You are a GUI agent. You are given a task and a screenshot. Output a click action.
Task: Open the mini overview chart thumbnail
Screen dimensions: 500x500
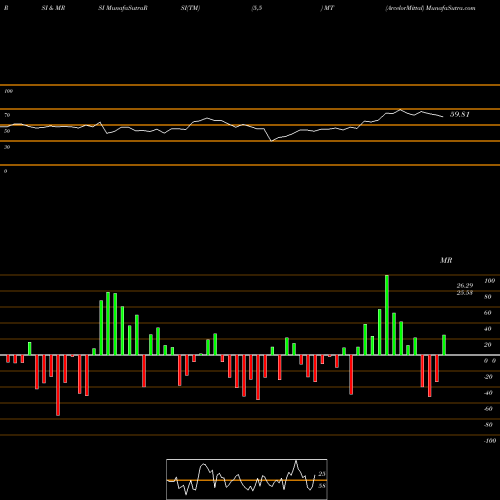pyautogui.click(x=247, y=479)
